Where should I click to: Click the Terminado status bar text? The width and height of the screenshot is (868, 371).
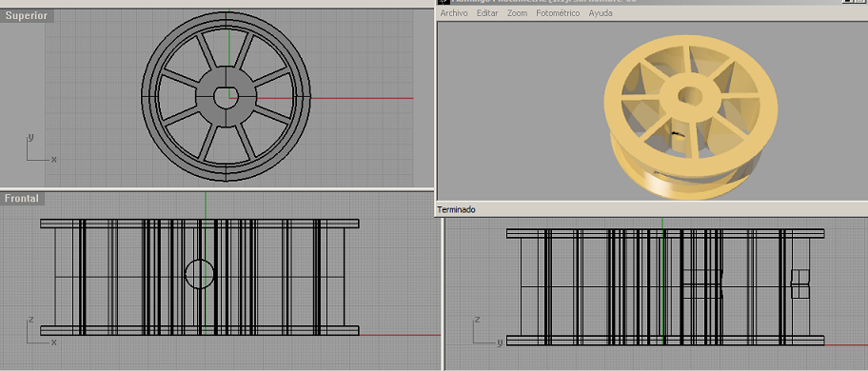456,209
